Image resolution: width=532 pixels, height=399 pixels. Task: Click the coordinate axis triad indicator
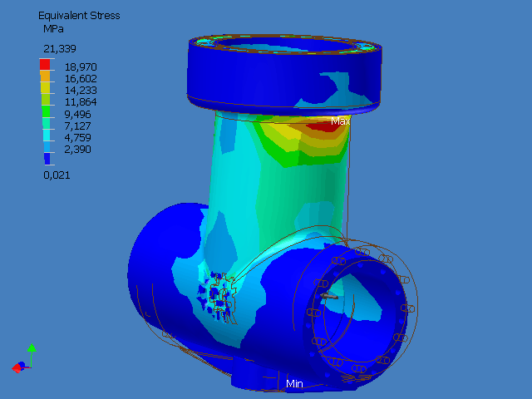24,358
